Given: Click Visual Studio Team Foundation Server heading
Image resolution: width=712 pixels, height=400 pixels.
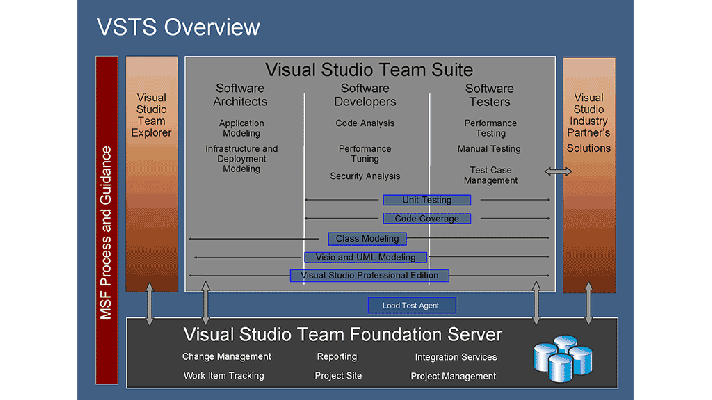Looking at the screenshot, I should click(x=343, y=335).
